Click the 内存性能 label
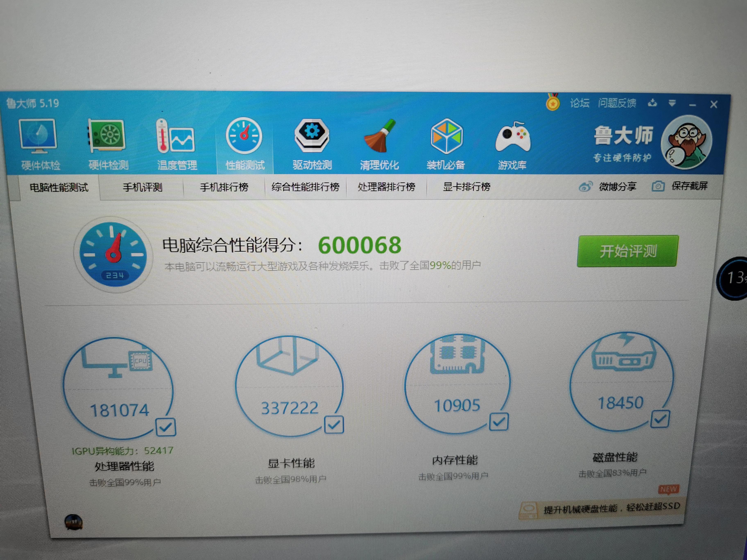Screen dimensions: 747x560 [x=455, y=460]
